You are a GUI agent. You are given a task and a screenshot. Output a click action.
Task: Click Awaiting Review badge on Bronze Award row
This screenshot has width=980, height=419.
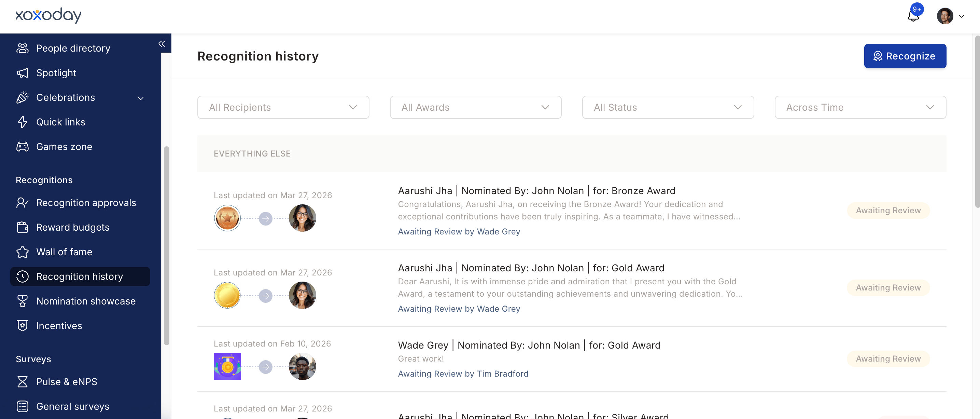(x=888, y=210)
